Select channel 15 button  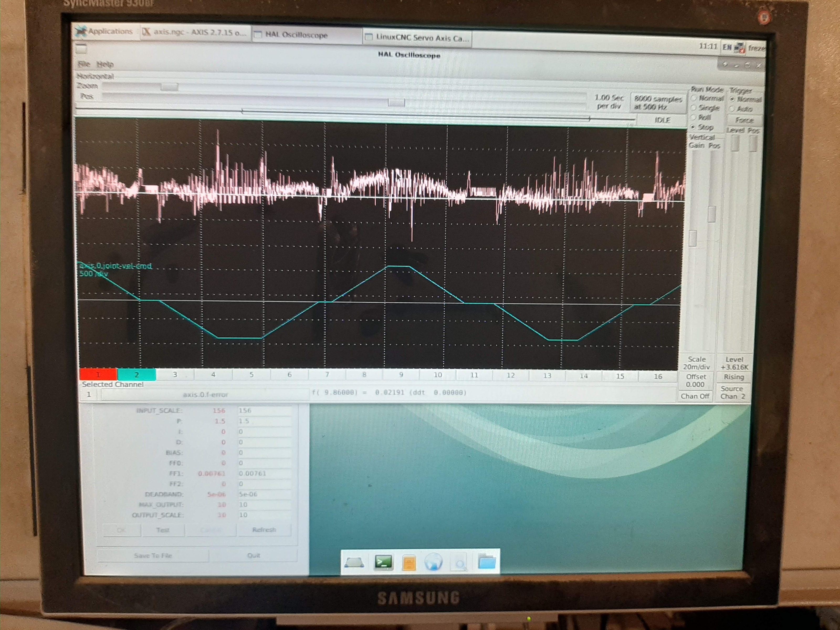(x=620, y=376)
